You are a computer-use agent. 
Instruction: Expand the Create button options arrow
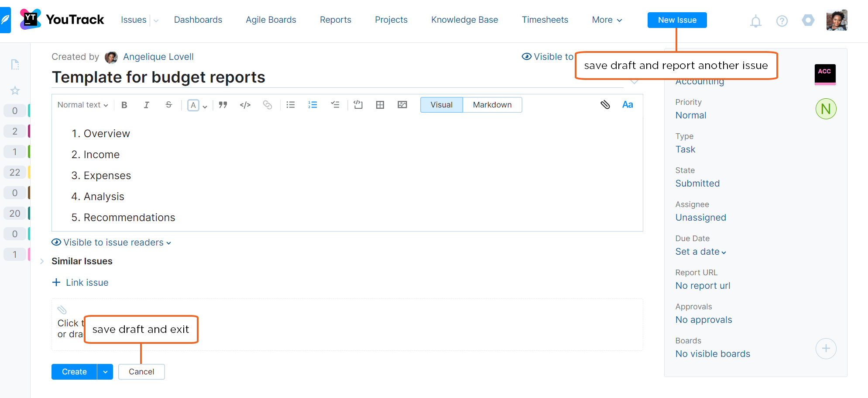pyautogui.click(x=105, y=372)
